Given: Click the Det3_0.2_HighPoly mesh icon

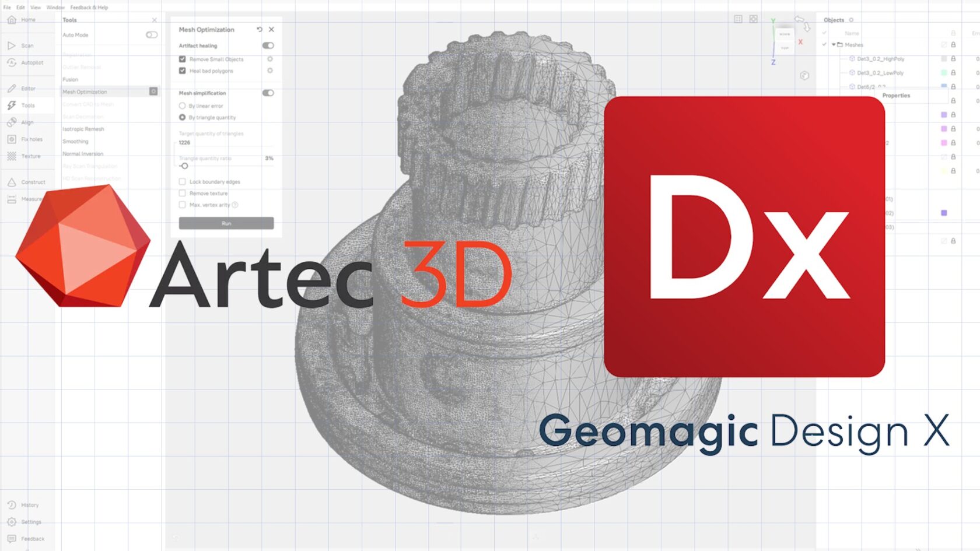Looking at the screenshot, I should [852, 59].
